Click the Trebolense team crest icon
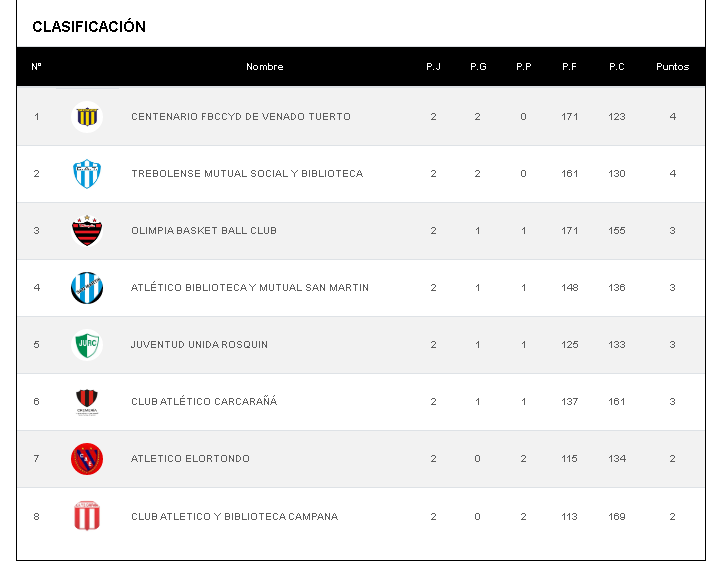This screenshot has width=722, height=571. [87, 174]
